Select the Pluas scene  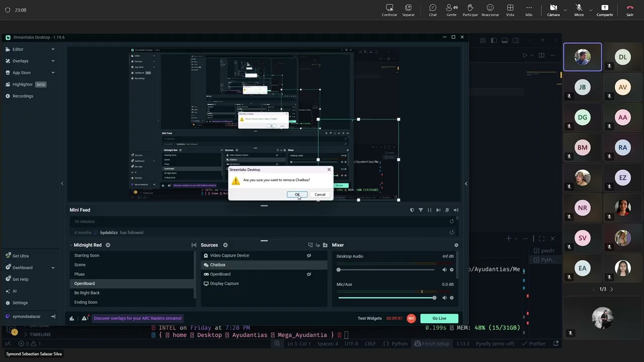(132, 274)
